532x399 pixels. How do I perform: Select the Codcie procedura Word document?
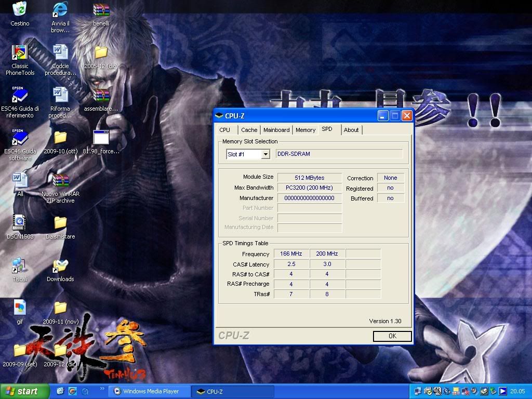[x=60, y=52]
